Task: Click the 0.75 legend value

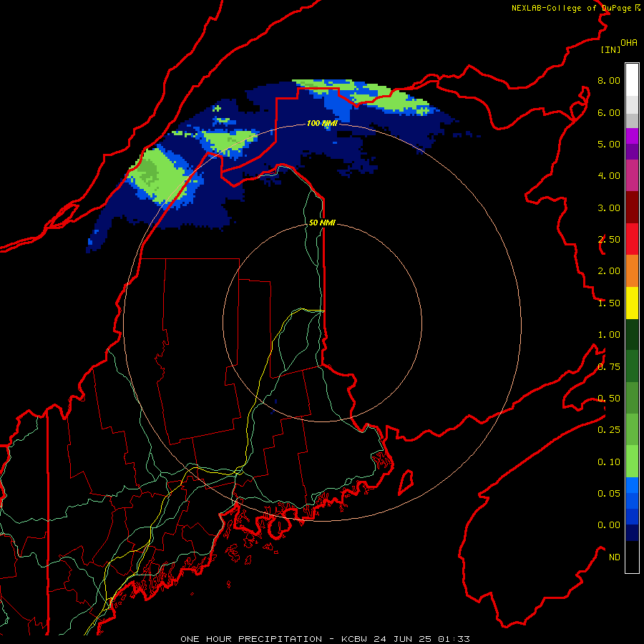Action: [609, 367]
